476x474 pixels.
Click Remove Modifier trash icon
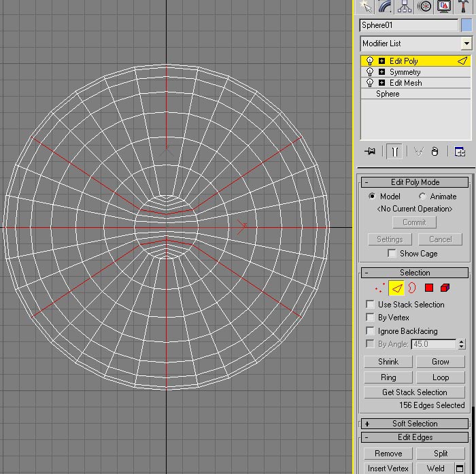pyautogui.click(x=435, y=151)
